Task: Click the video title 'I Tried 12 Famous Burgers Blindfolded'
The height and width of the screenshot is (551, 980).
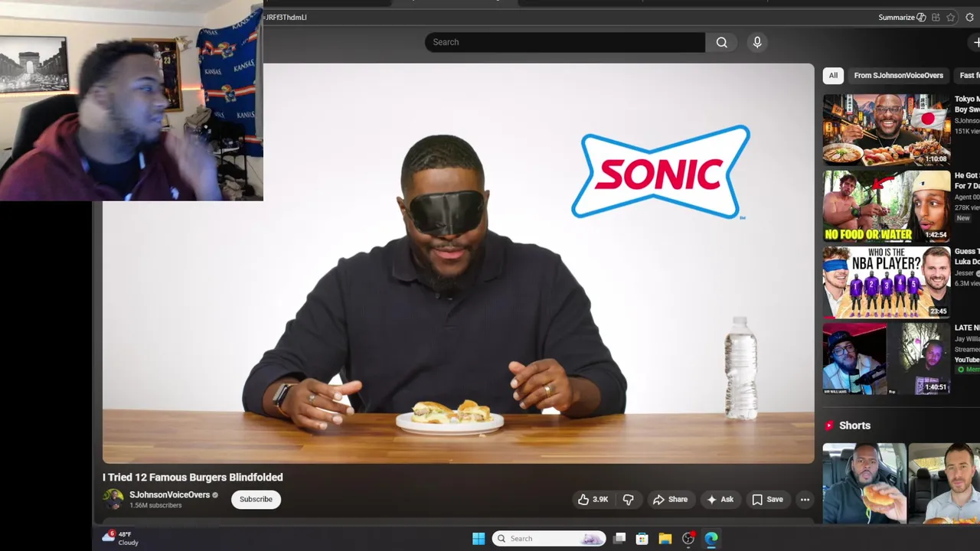Action: pos(193,477)
